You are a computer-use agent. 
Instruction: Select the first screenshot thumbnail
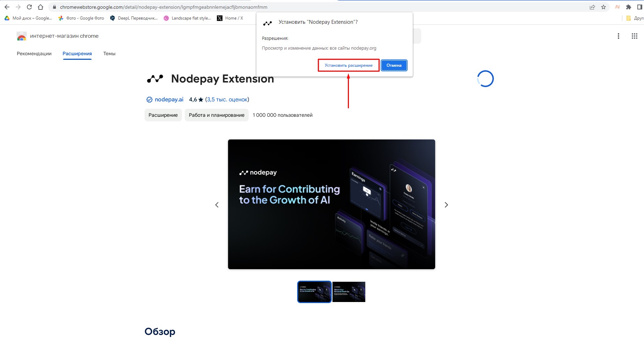pos(314,292)
